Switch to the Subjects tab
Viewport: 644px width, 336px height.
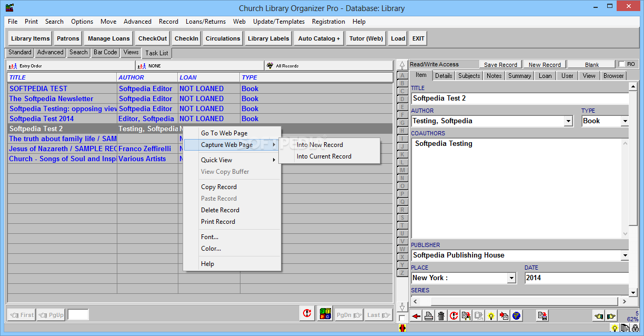[469, 76]
